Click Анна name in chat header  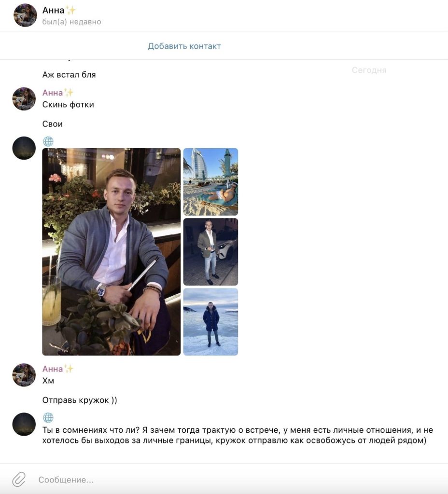pos(53,11)
